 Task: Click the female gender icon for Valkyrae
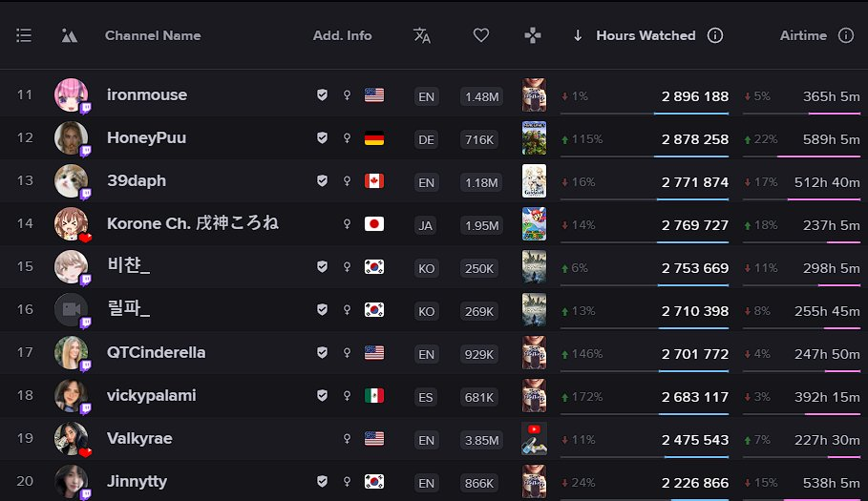point(347,439)
